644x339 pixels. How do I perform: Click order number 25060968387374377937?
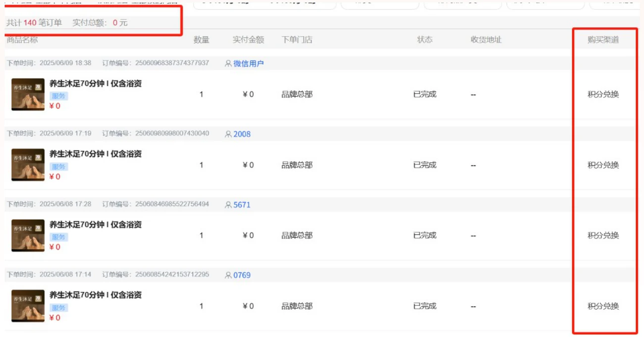click(172, 63)
